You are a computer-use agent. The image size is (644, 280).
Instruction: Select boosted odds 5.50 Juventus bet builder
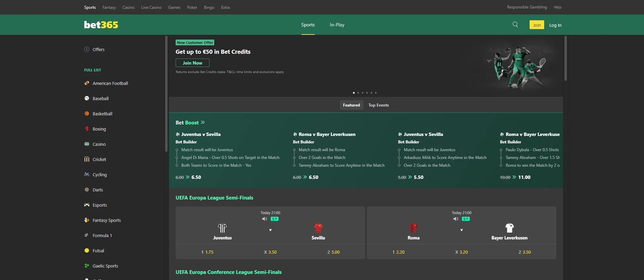(x=410, y=177)
